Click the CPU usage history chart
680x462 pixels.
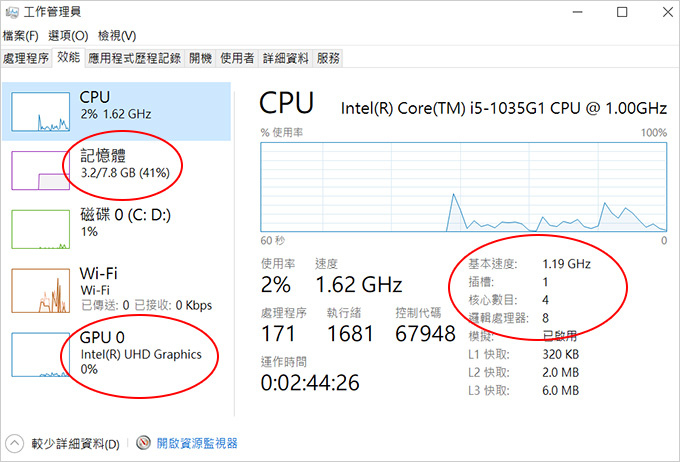click(463, 187)
